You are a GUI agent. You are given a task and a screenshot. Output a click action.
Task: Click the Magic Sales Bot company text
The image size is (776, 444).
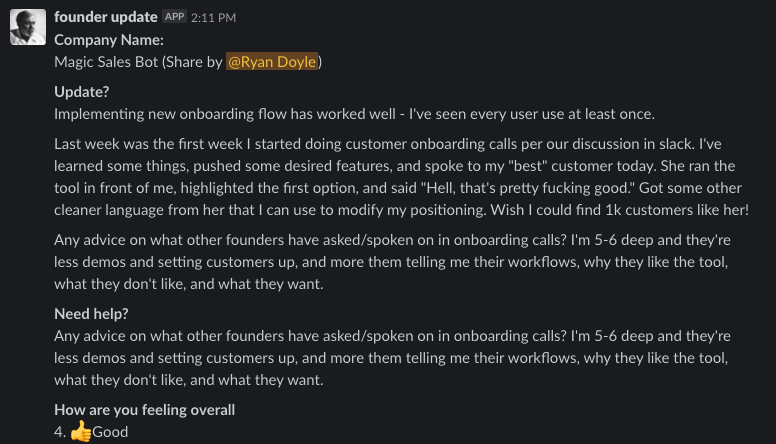click(x=106, y=61)
